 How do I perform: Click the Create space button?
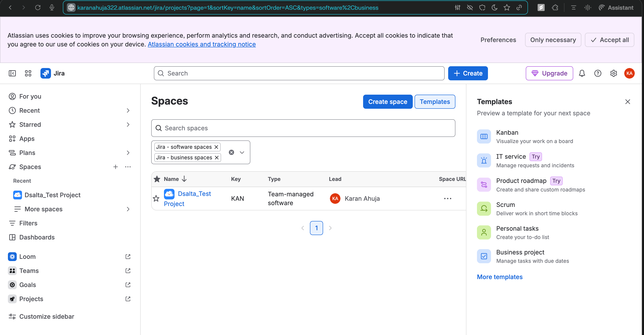(x=388, y=102)
